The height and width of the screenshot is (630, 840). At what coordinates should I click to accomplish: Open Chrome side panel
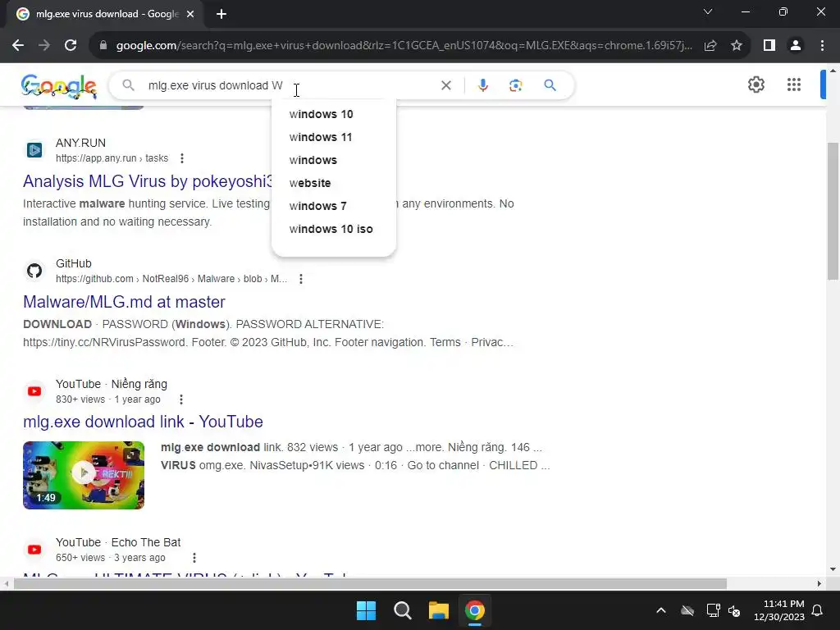point(769,46)
